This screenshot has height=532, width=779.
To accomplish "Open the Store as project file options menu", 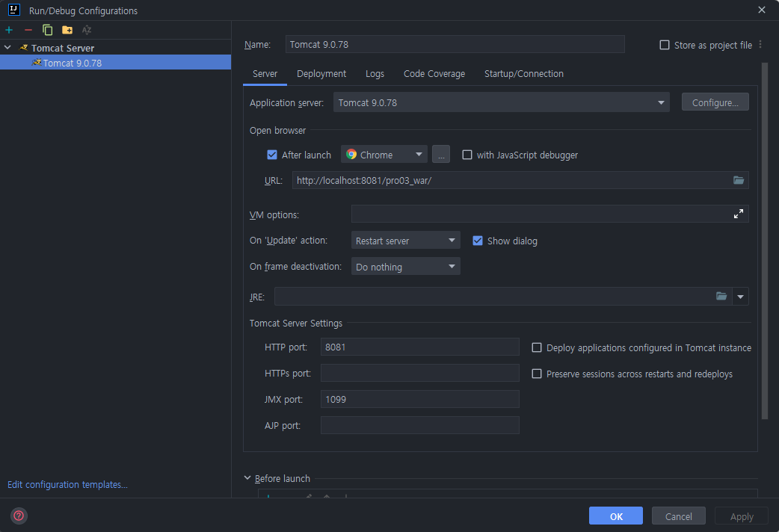I will tap(760, 45).
